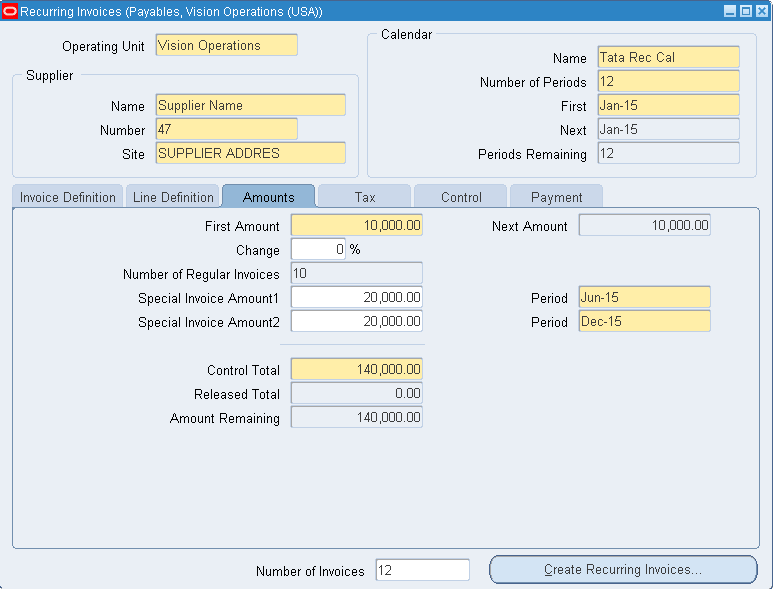Click the Oracle icon in the title bar
Screen dimensions: 773x589
coord(10,11)
